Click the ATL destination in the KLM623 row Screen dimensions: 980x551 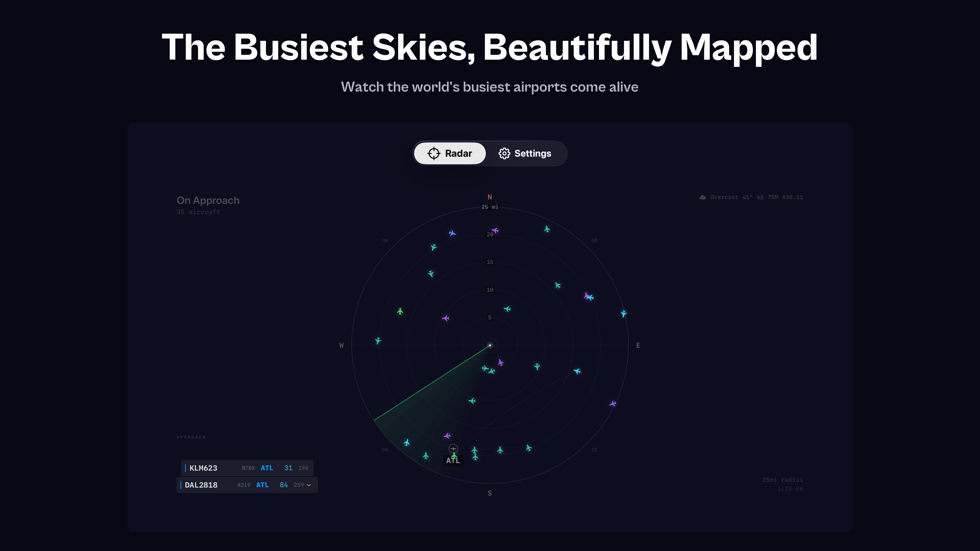pyautogui.click(x=267, y=468)
